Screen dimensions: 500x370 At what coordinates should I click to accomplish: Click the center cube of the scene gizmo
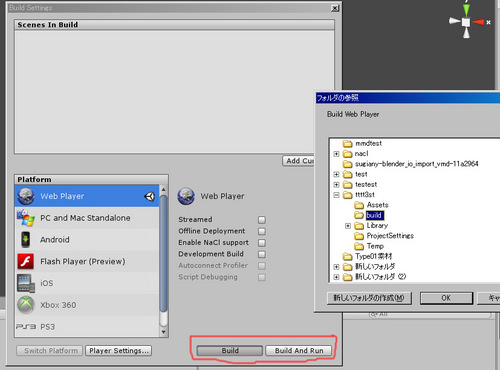(466, 22)
